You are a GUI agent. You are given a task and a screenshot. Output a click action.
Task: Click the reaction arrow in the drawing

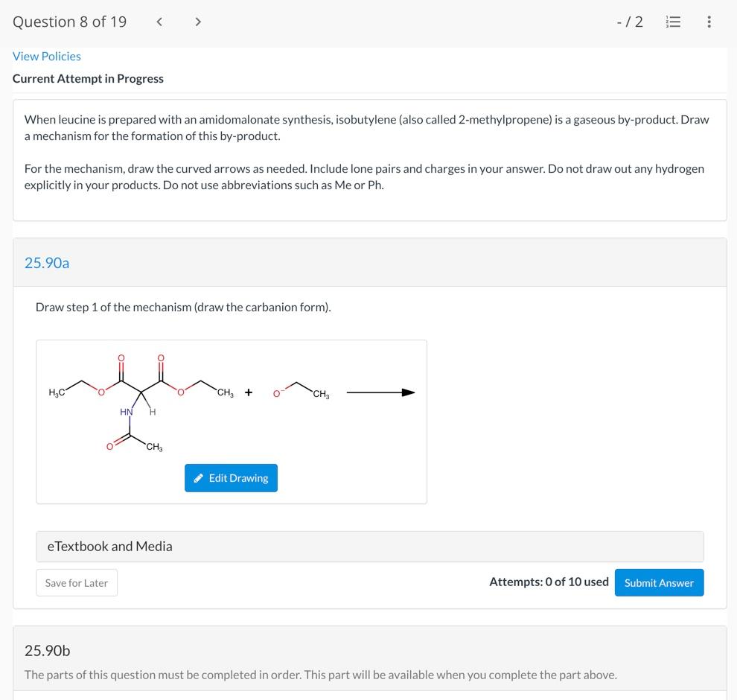click(380, 392)
